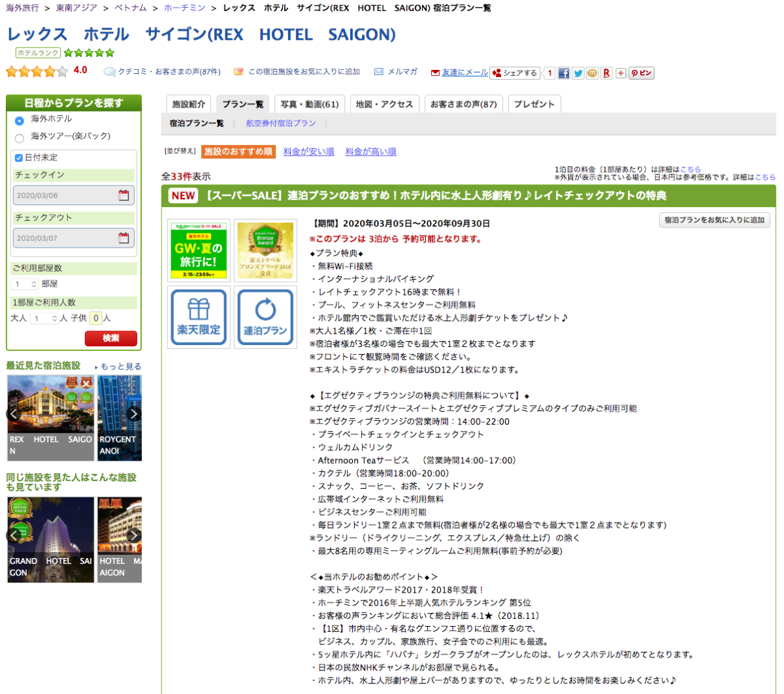Open the check-out calendar picker icon

123,238
